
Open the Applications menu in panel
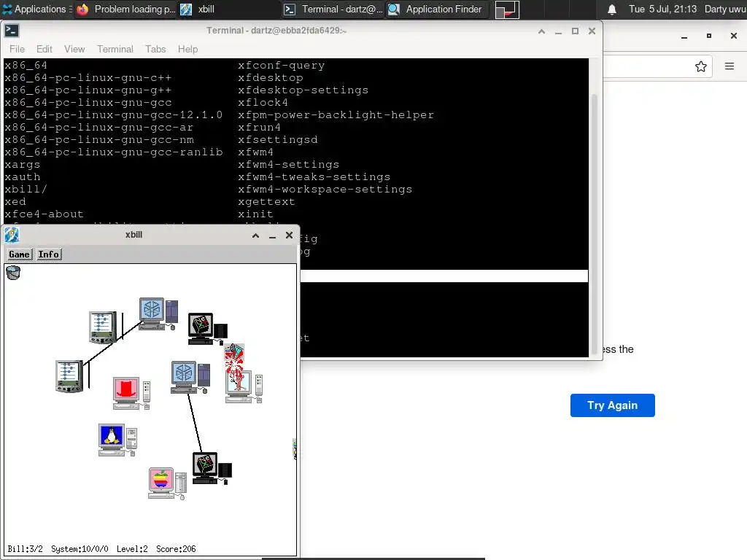point(34,9)
